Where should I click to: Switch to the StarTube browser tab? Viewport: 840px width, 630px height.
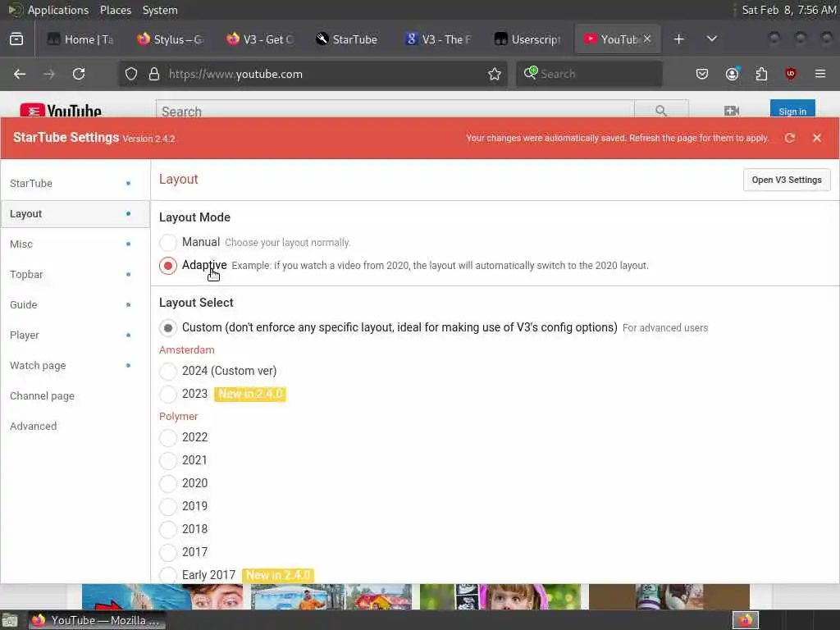click(349, 39)
